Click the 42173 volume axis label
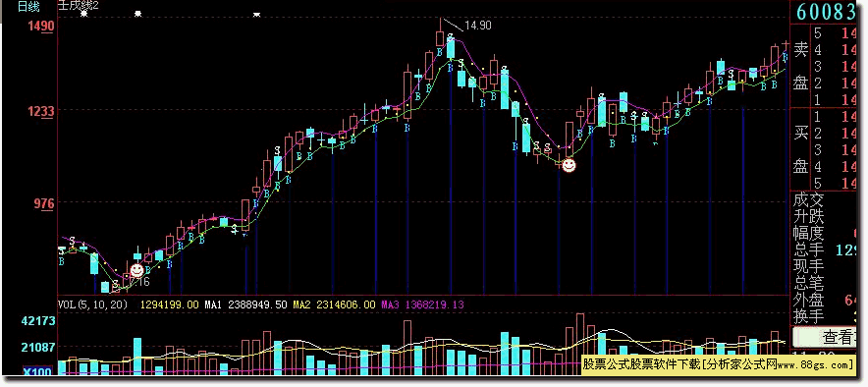 38,321
